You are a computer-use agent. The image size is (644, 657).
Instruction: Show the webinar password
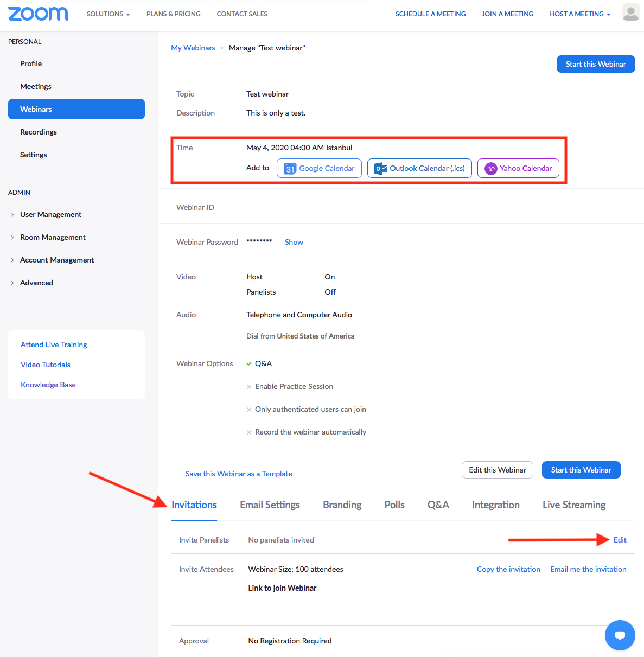click(x=294, y=242)
